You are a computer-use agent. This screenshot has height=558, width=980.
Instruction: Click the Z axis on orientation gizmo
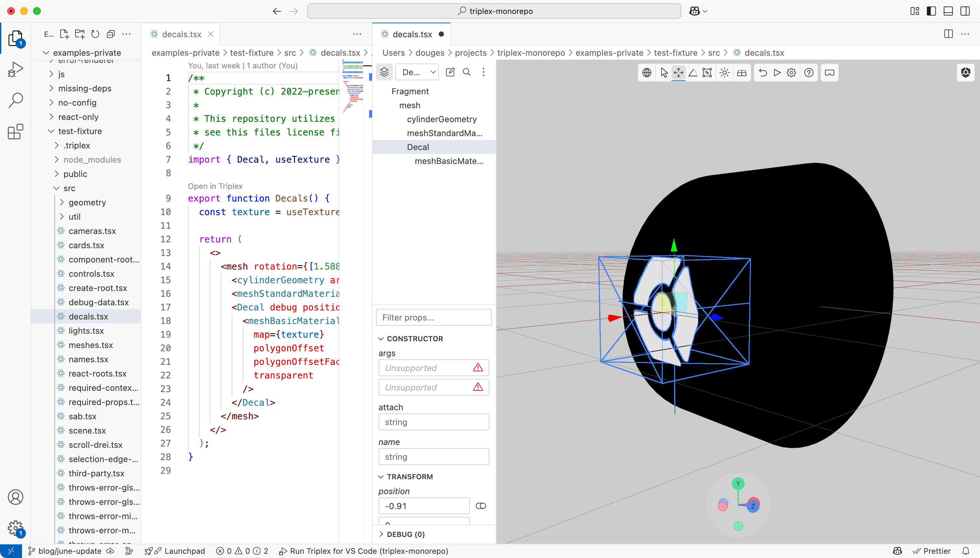click(753, 506)
